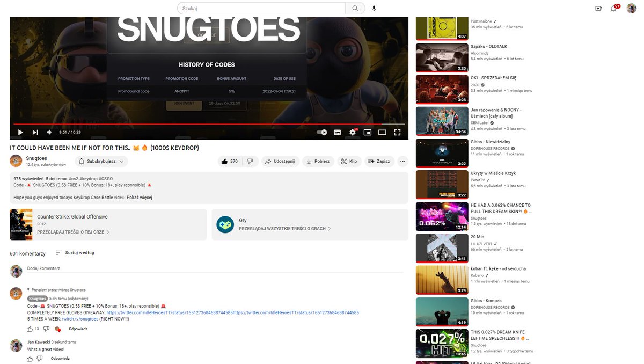
Task: Open Szpaku - OLDTALK video thumbnail
Action: (x=442, y=57)
